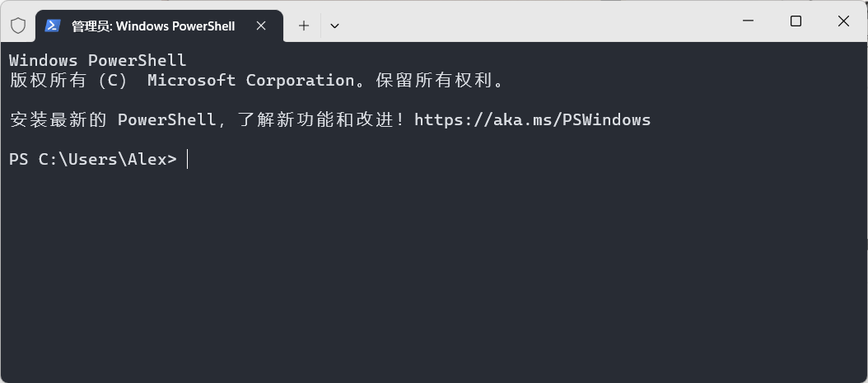Click the Microsoft Corporation text
The image size is (868, 383).
[x=251, y=80]
